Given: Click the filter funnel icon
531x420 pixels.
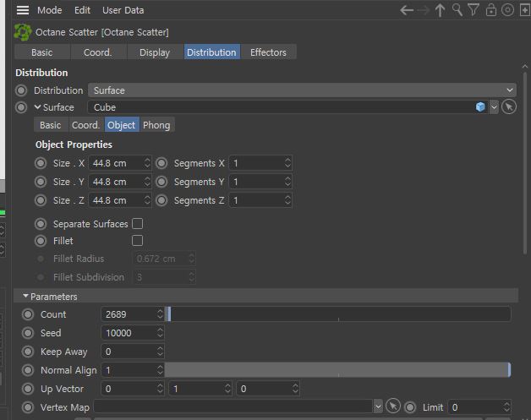Looking at the screenshot, I should click(x=474, y=10).
